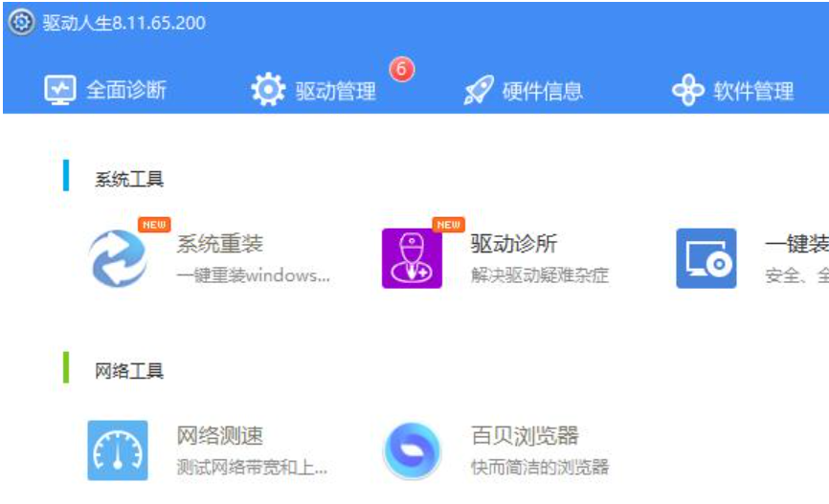
Task: Open the 百贝浏览器 browser logo icon
Action: [x=412, y=450]
